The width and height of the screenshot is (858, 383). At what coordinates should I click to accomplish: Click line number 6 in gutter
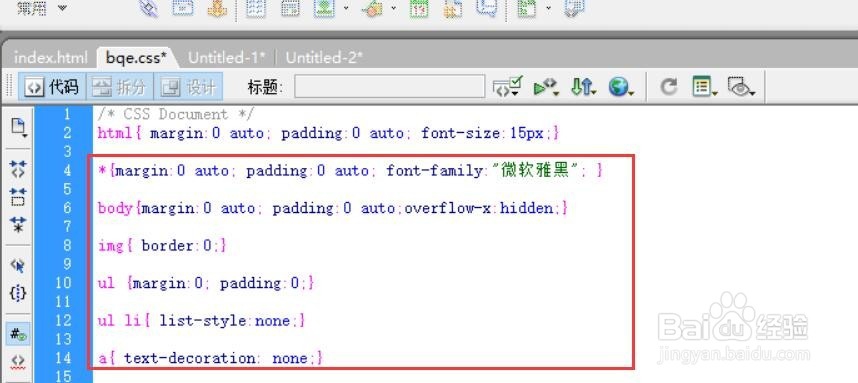click(67, 208)
